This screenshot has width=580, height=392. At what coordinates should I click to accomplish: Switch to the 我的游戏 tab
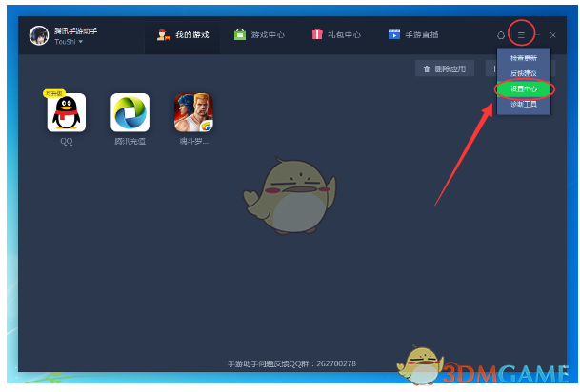(x=183, y=35)
